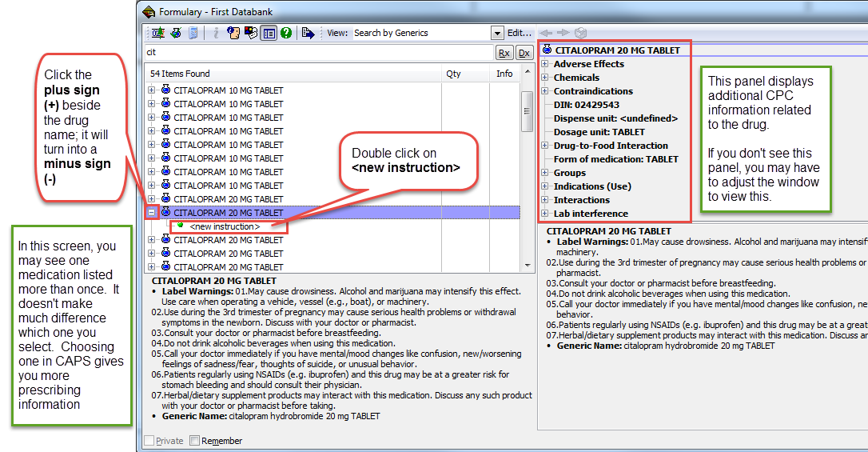Click the Edit... menu button
The height and width of the screenshot is (452, 868).
pos(520,33)
